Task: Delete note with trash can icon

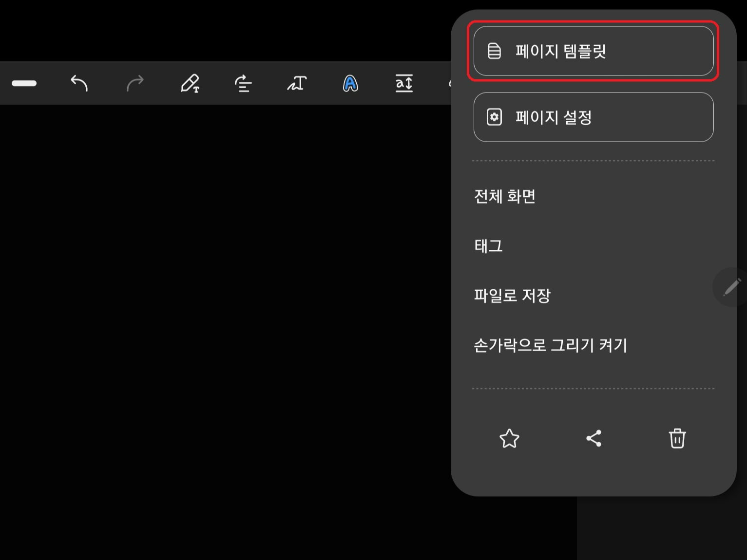Action: [677, 439]
